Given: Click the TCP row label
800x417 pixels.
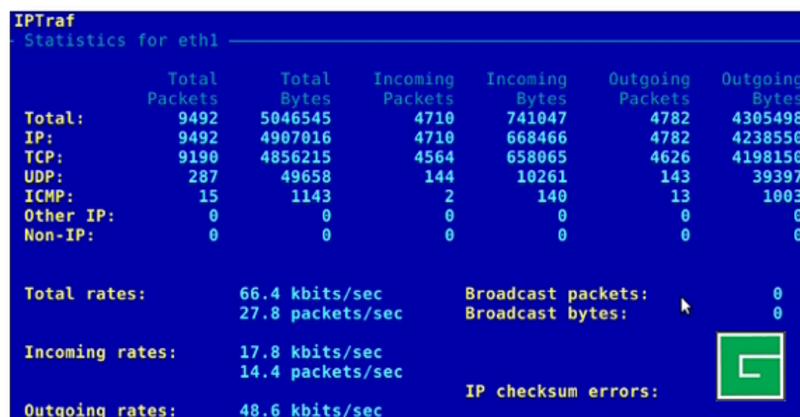Looking at the screenshot, I should (44, 157).
